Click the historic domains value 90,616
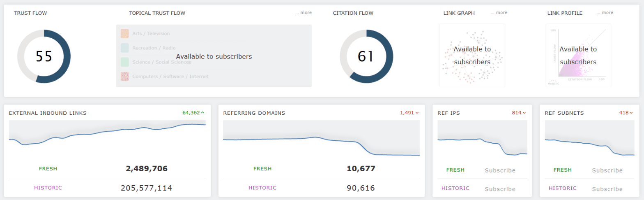Screen dimensions: 644x200 (361, 188)
